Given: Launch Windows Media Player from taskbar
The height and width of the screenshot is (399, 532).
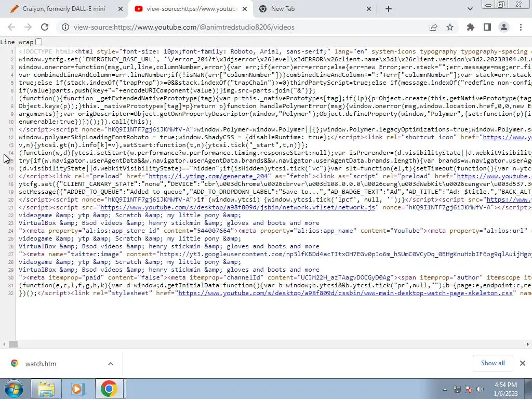Looking at the screenshot, I should click(x=77, y=389).
